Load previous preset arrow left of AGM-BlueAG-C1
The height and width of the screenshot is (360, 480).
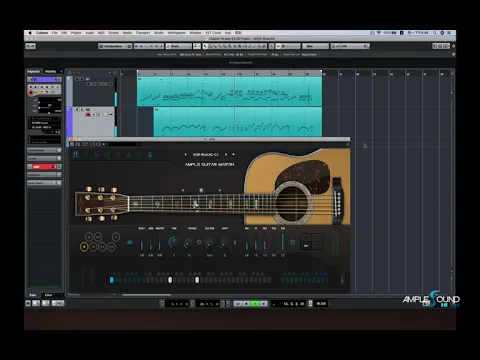pos(186,155)
